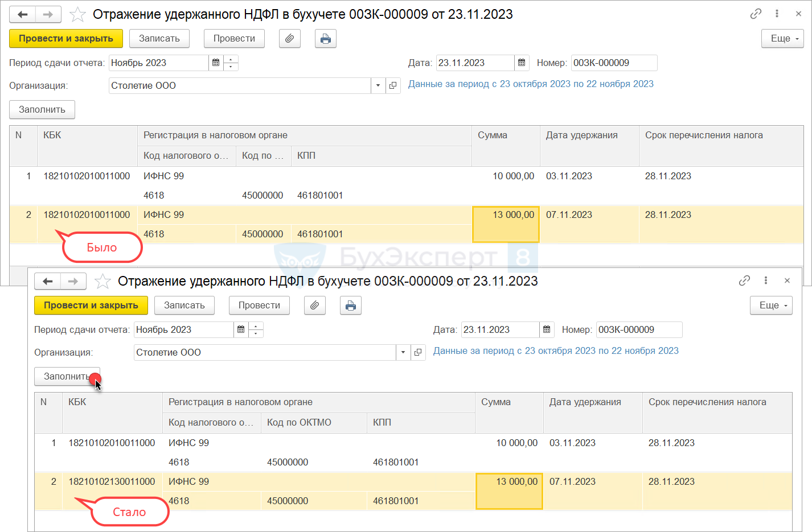This screenshot has height=532, width=812.
Task: Click date 07.11.2023 in upper window table
Action: coord(569,215)
